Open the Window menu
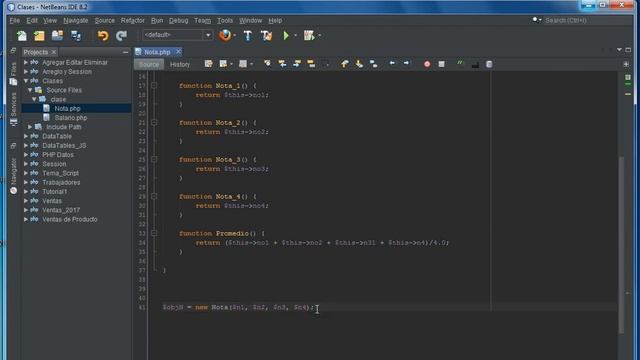Screen dimensions: 640x360 pyautogui.click(x=251, y=20)
